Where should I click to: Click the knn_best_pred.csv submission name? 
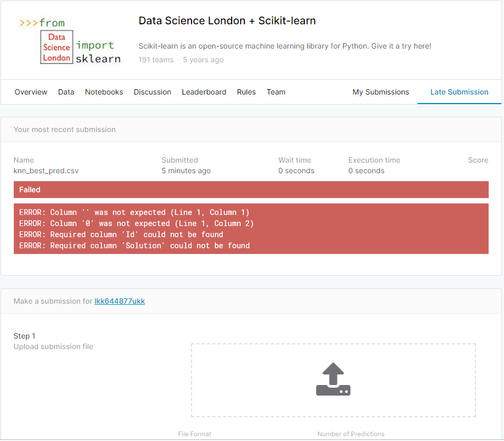46,171
